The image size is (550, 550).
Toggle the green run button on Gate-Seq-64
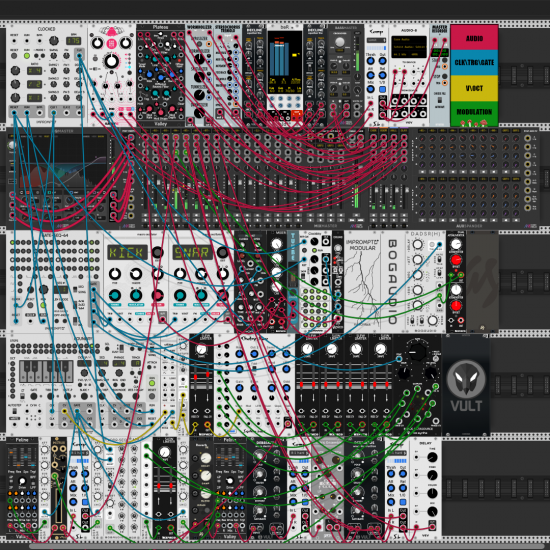pos(43,305)
